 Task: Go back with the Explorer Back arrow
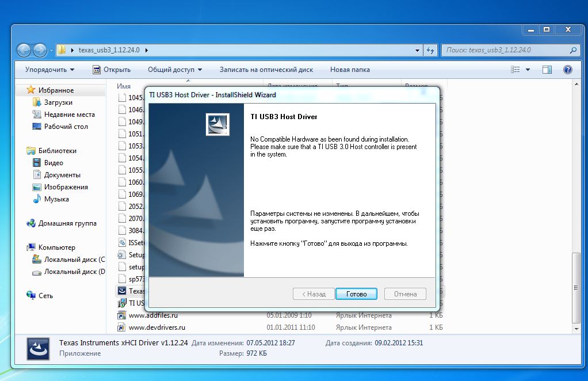pyautogui.click(x=24, y=50)
